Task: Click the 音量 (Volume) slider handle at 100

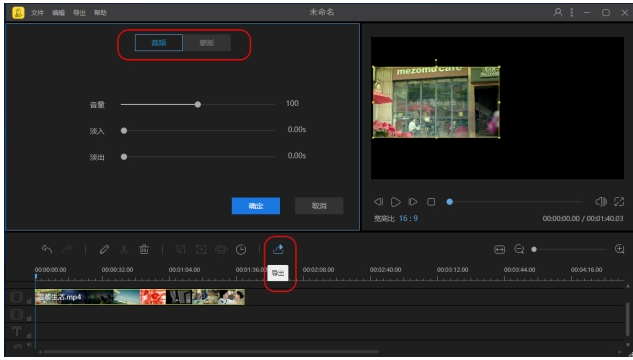Action: pyautogui.click(x=197, y=105)
